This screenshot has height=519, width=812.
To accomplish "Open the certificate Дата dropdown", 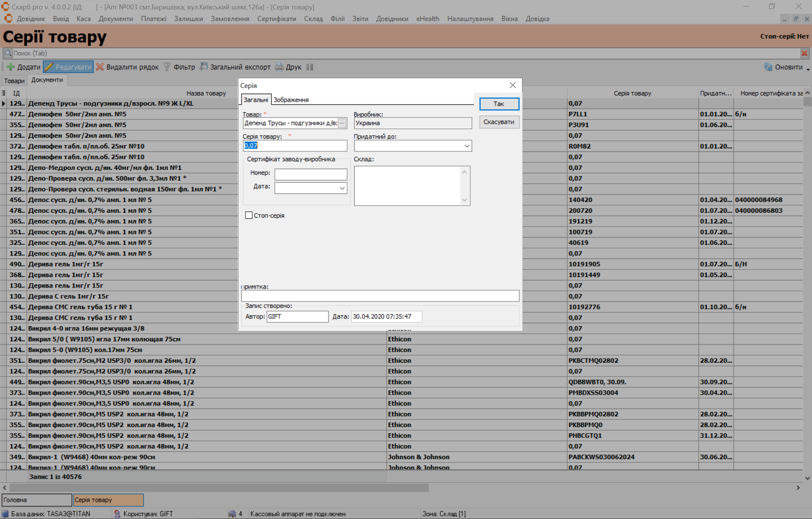I will tap(342, 188).
